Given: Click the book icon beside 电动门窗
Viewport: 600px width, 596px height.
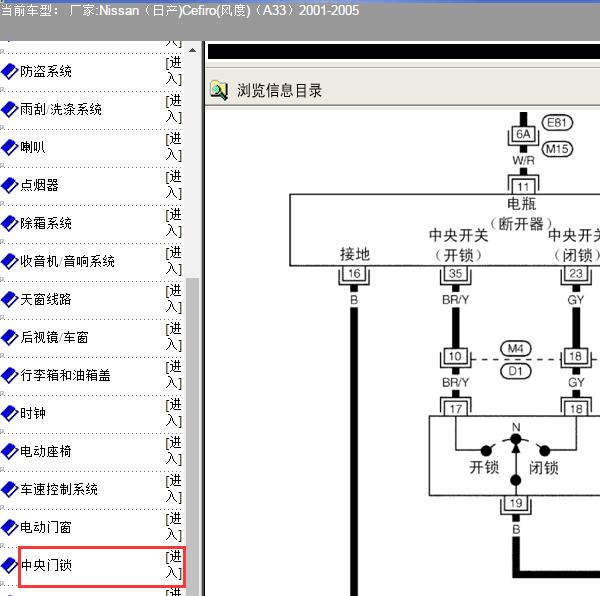Looking at the screenshot, I should coord(10,527).
